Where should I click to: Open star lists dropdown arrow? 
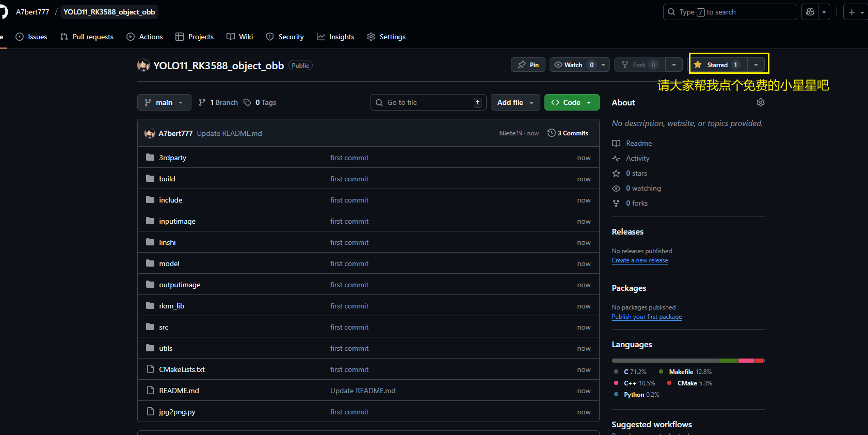pos(756,65)
